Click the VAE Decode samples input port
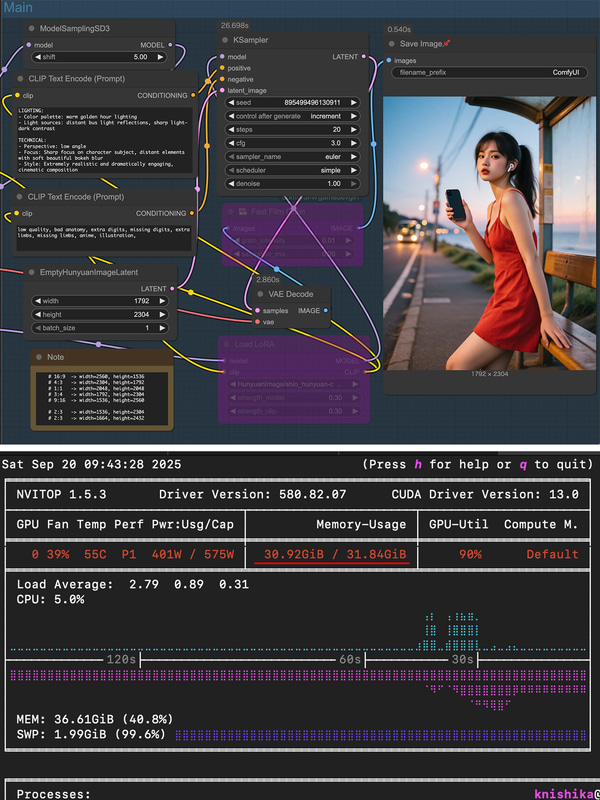 [258, 310]
